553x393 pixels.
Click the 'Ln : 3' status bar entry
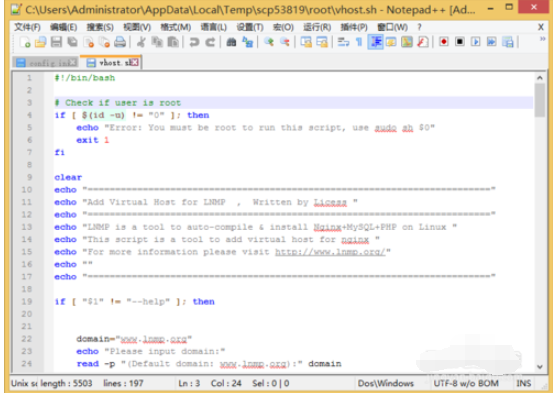pyautogui.click(x=189, y=383)
